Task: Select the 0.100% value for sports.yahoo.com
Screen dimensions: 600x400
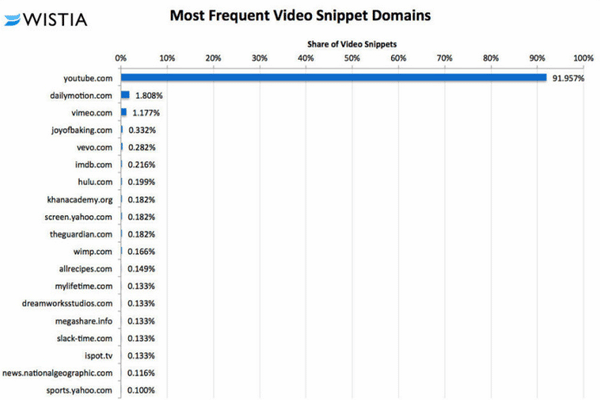Action: pos(141,390)
